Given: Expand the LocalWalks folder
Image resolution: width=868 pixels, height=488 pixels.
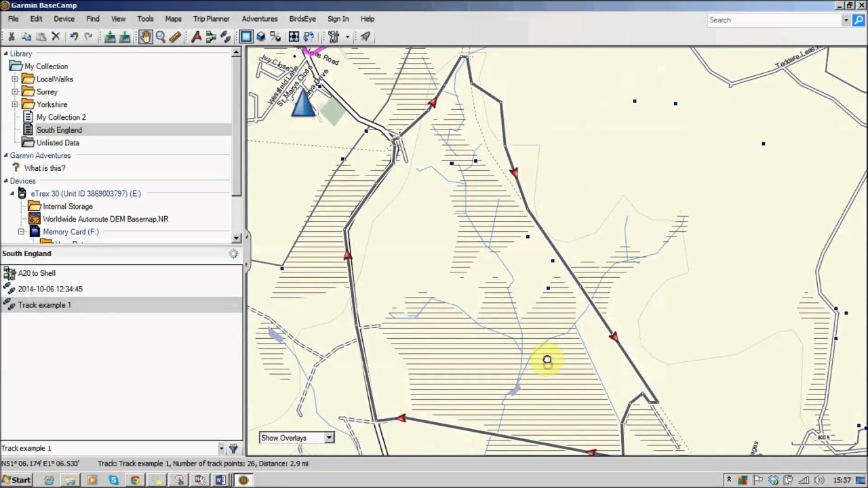Looking at the screenshot, I should tap(15, 79).
